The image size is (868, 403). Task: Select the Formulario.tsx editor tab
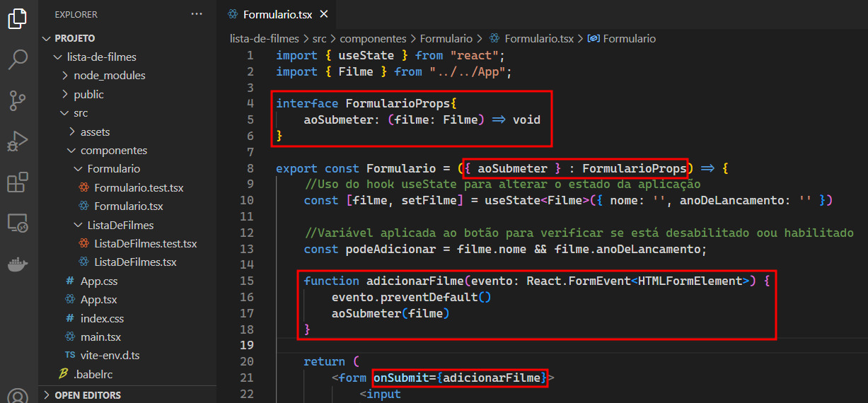click(277, 14)
